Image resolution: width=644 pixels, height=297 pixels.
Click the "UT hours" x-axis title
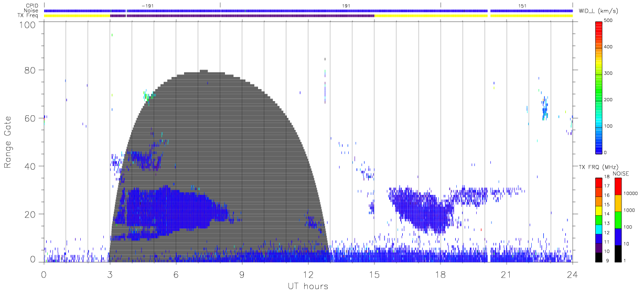coord(308,286)
